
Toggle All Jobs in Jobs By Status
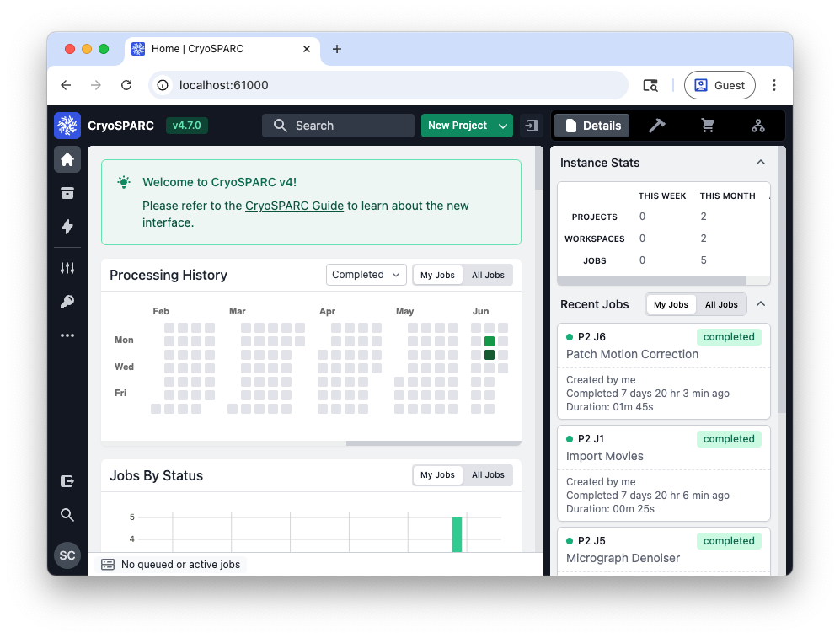[x=488, y=474]
